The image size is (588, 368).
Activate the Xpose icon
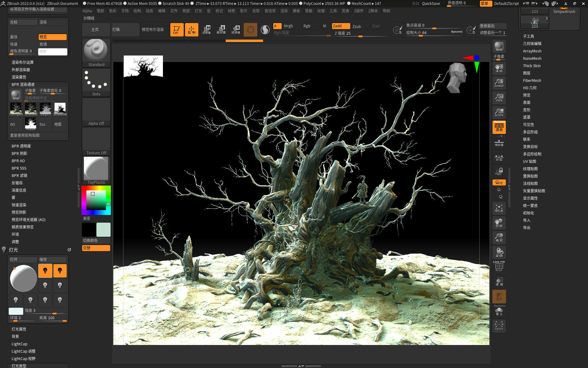(499, 325)
